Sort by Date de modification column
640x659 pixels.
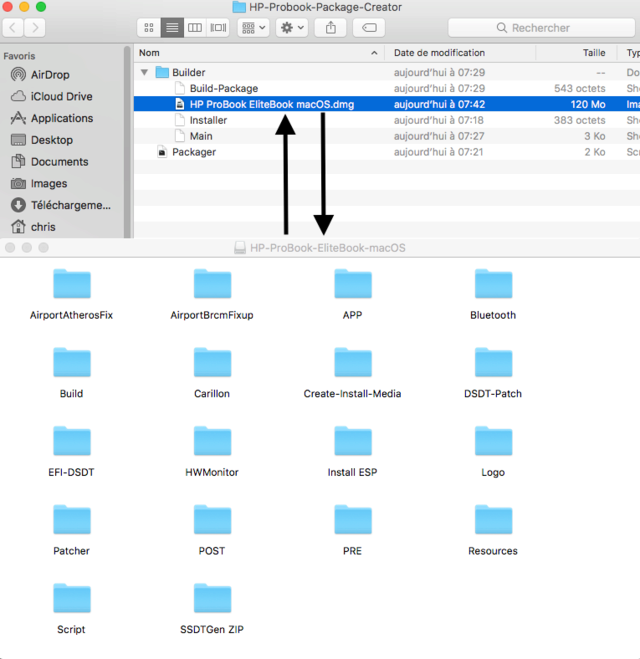click(460, 53)
